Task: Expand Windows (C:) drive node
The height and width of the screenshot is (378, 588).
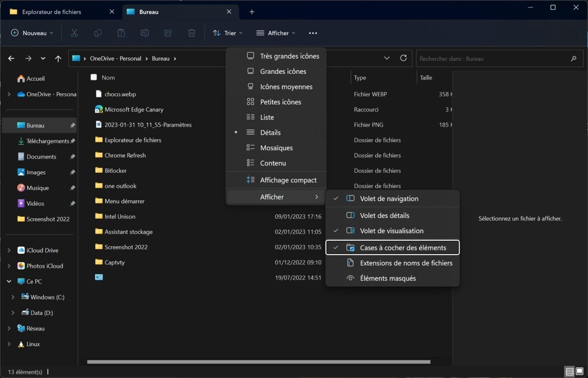Action: (x=13, y=297)
